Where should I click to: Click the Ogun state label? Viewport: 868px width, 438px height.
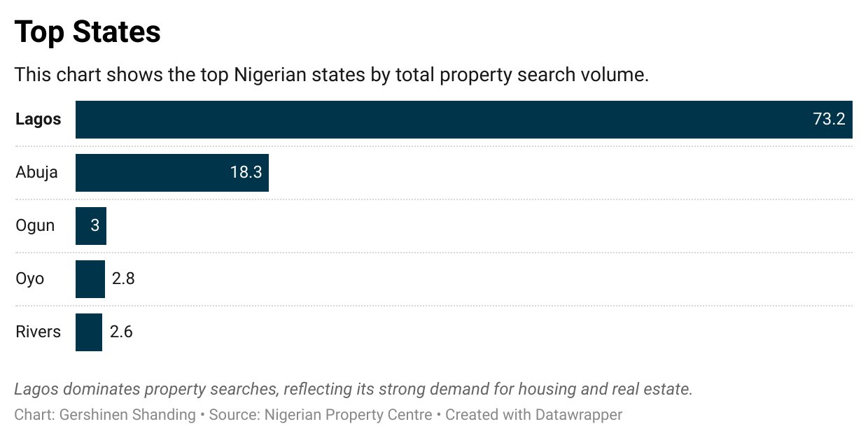pyautogui.click(x=35, y=226)
